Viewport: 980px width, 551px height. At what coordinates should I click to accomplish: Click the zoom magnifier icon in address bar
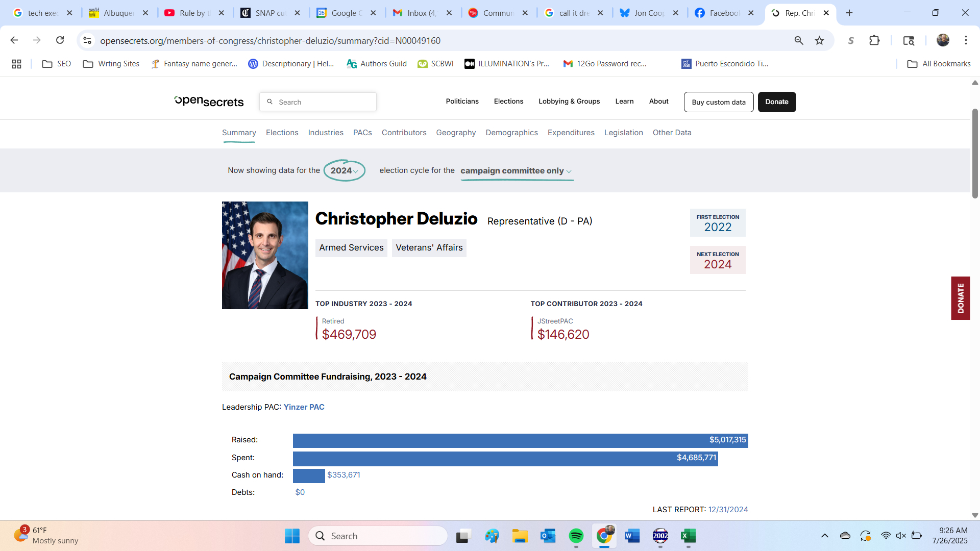(799, 40)
